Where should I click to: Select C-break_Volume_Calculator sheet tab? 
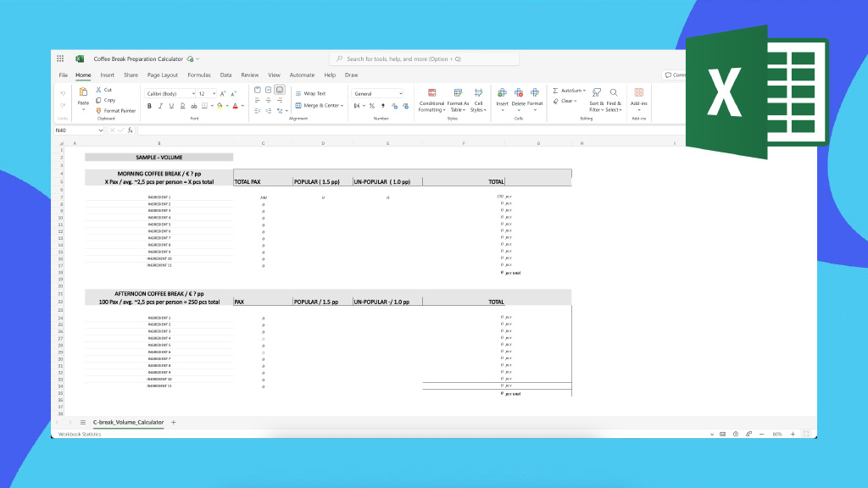129,422
